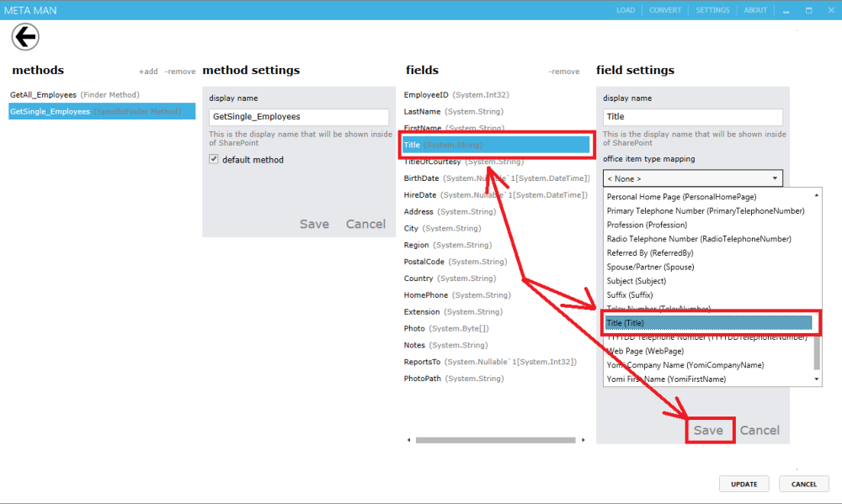Cancel the method settings changes
The height and width of the screenshot is (504, 842).
pyautogui.click(x=365, y=224)
